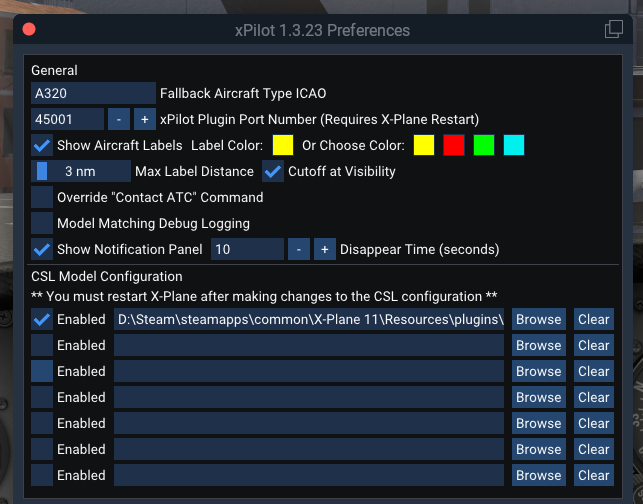
Task: Enable Override "Contact ATC" Command checkbox
Action: coord(42,197)
